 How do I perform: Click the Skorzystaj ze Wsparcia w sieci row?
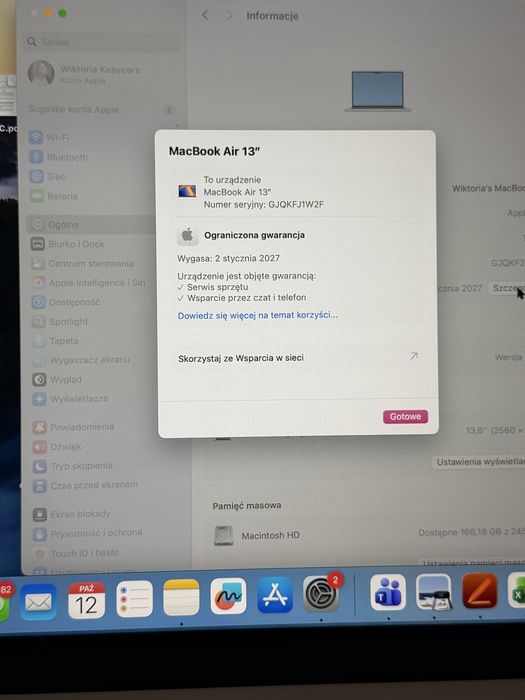tap(298, 358)
